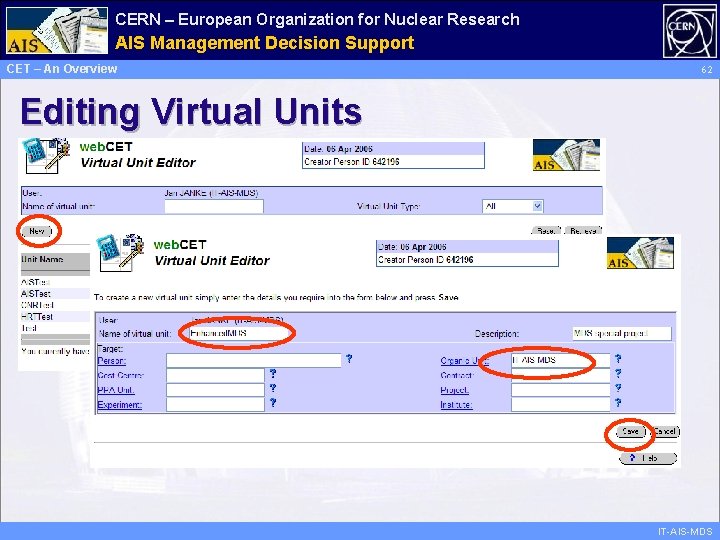Focus the Contract input field
Viewport: 720px width, 540px height.
pyautogui.click(x=561, y=375)
